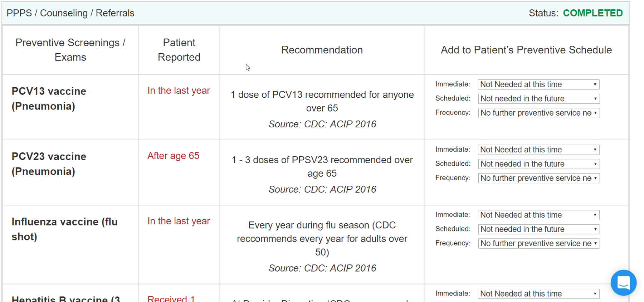Select Influenza vaccine Frequency dropdown
Viewport: 644px width, 302px height.
(x=538, y=244)
